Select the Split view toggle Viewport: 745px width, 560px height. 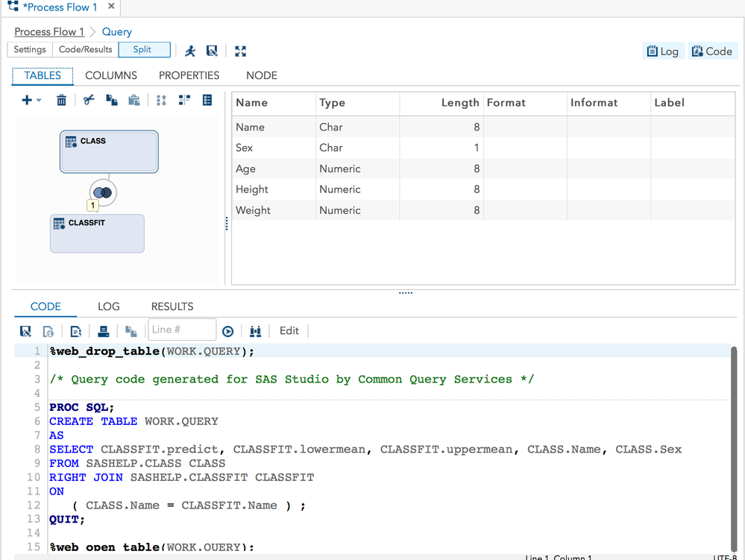pyautogui.click(x=142, y=50)
